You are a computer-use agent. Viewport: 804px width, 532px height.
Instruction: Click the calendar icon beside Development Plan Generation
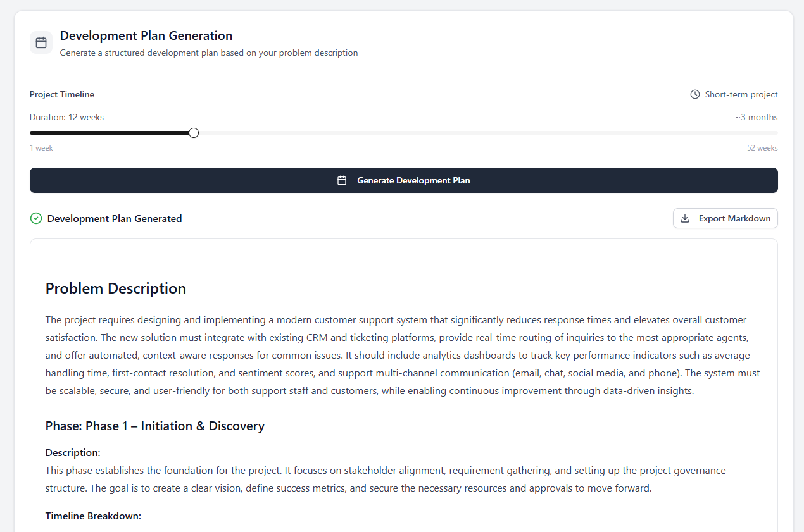point(41,42)
